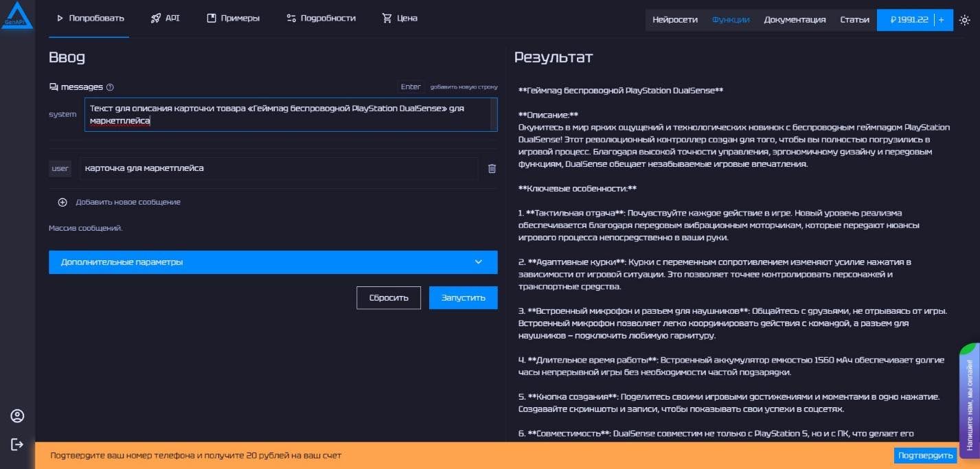Expand Дополнительные параметры section
The width and height of the screenshot is (980, 469).
(273, 262)
